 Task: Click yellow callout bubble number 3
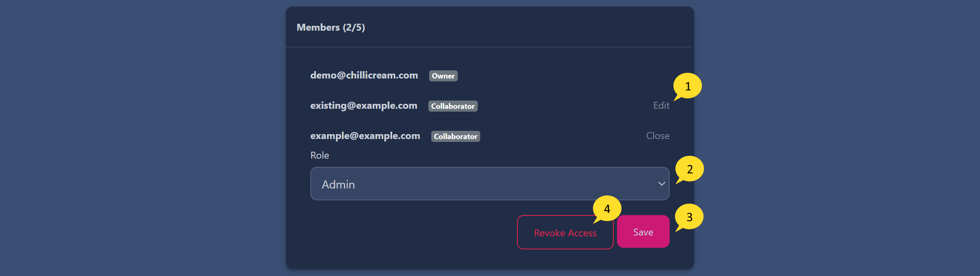(x=689, y=217)
